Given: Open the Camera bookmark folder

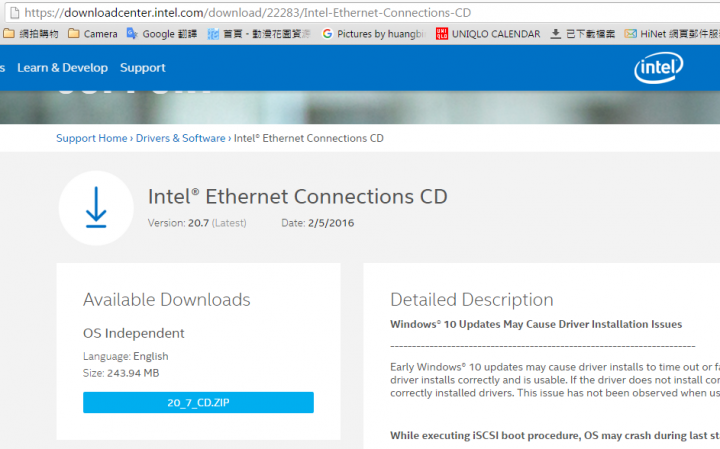Looking at the screenshot, I should (x=92, y=33).
